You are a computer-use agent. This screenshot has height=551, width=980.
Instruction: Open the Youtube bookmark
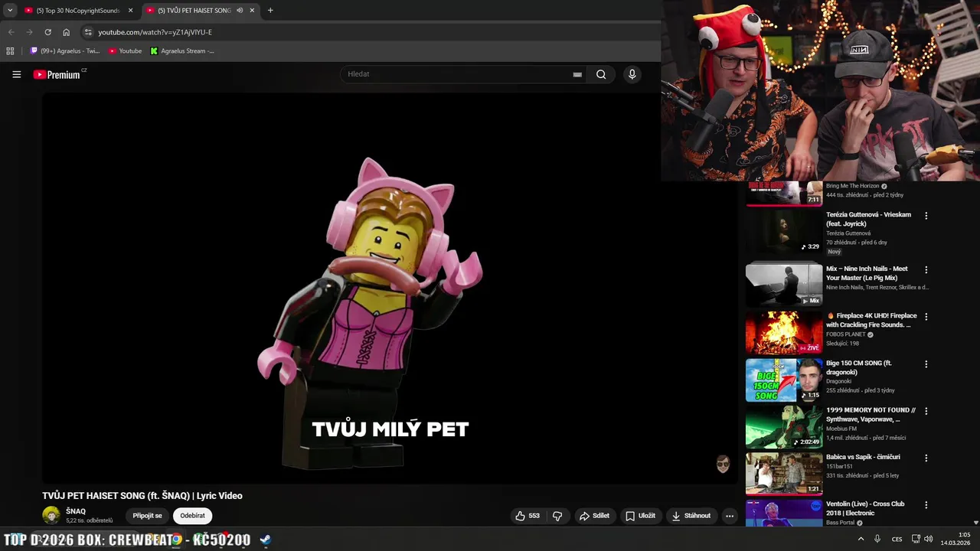125,51
